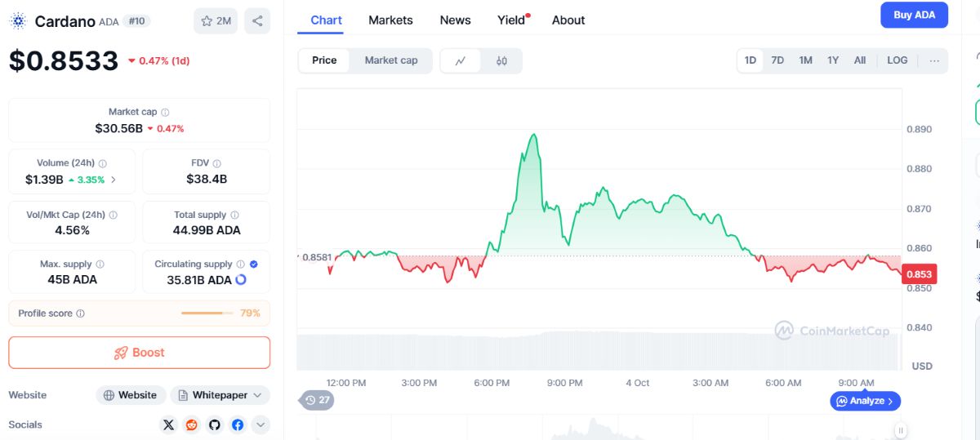The image size is (980, 440).
Task: Click the circulating supply progress ring icon
Action: [241, 280]
